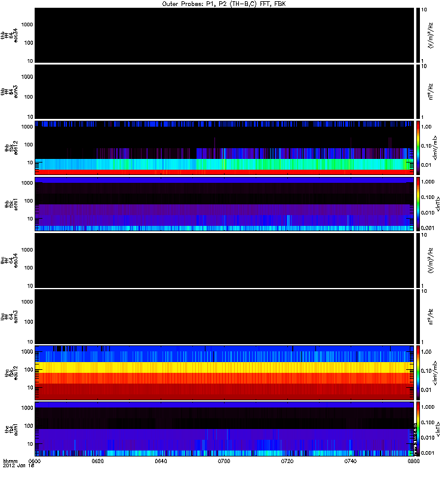
Task: Click the (V/m)²/Hz unit label of thc eac34
Action: pos(430,261)
